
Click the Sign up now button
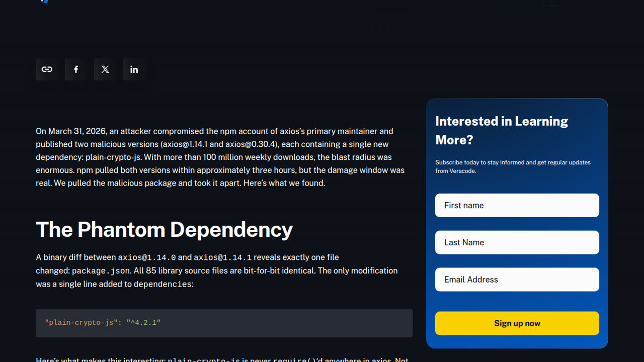click(517, 323)
